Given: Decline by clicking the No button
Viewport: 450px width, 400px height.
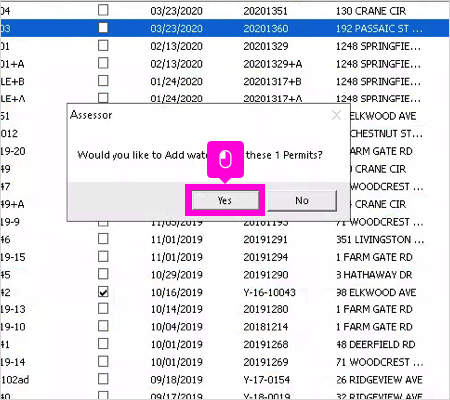Looking at the screenshot, I should [302, 200].
